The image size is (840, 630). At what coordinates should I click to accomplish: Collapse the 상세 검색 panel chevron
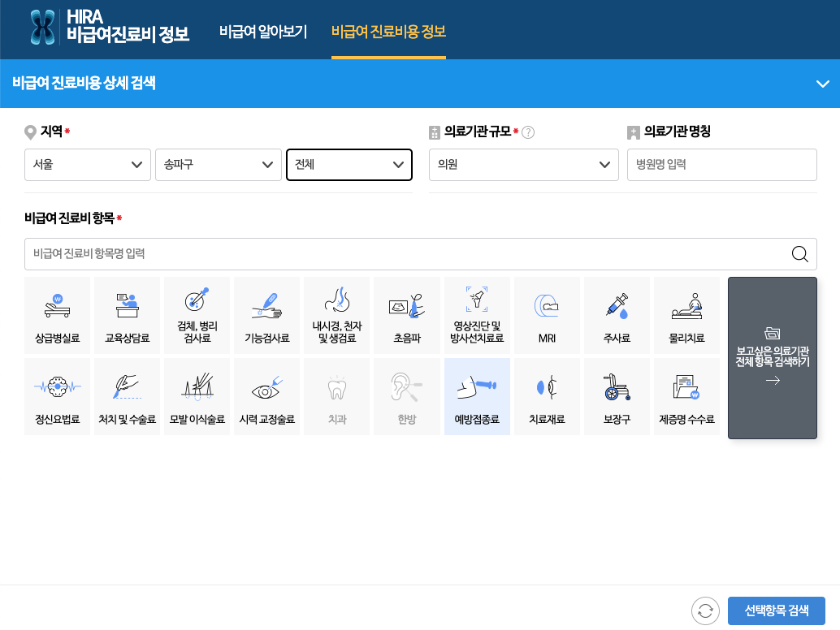823,84
